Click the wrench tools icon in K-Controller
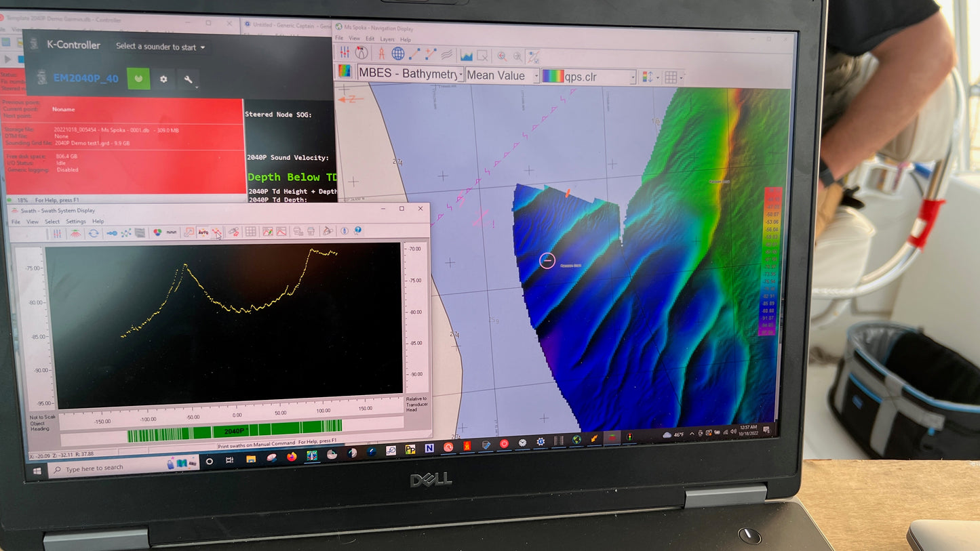The image size is (980, 551). pos(189,80)
